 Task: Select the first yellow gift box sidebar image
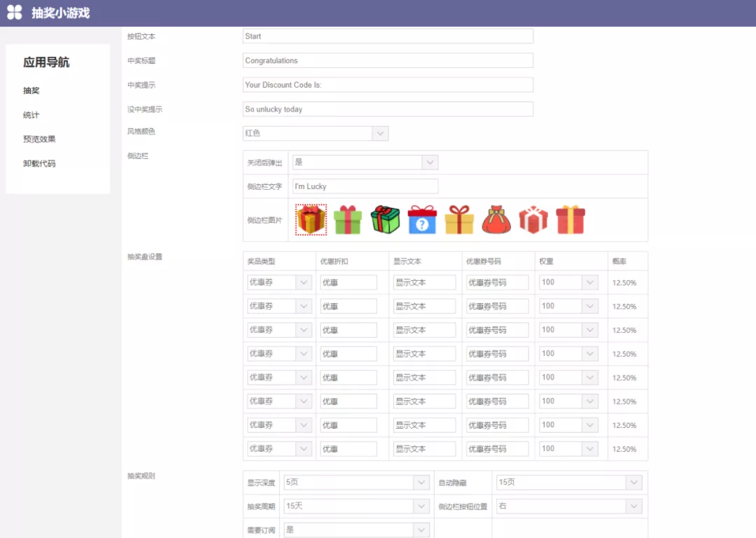point(311,219)
